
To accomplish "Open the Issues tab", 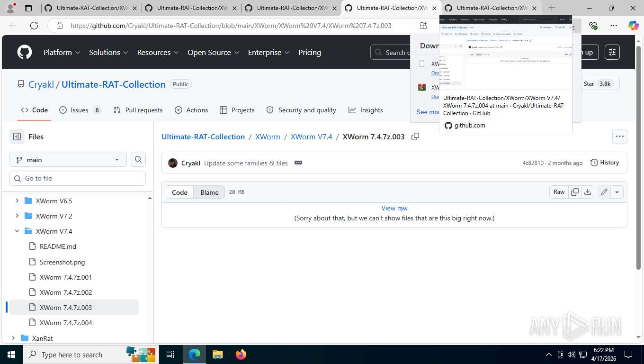I will [x=80, y=110].
